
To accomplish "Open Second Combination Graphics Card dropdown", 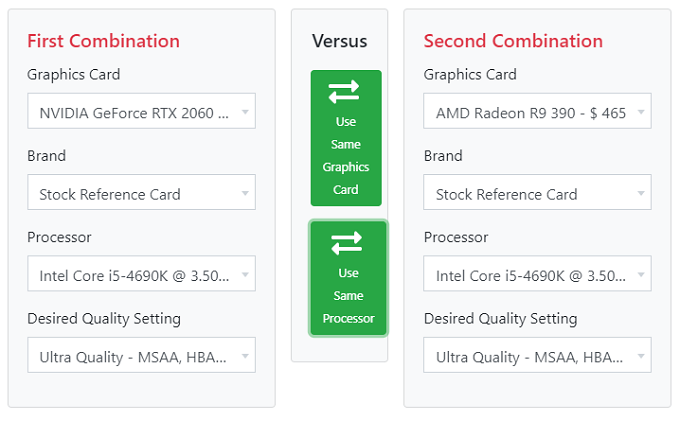I will coord(537,112).
